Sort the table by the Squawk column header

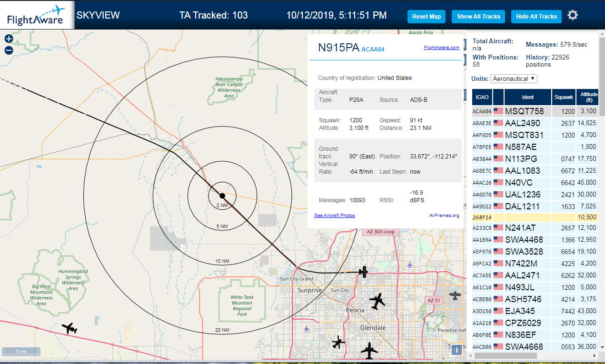pos(564,97)
